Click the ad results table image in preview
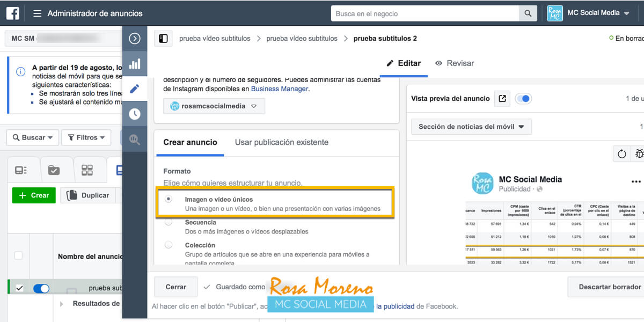The width and height of the screenshot is (644, 322). pos(554,233)
